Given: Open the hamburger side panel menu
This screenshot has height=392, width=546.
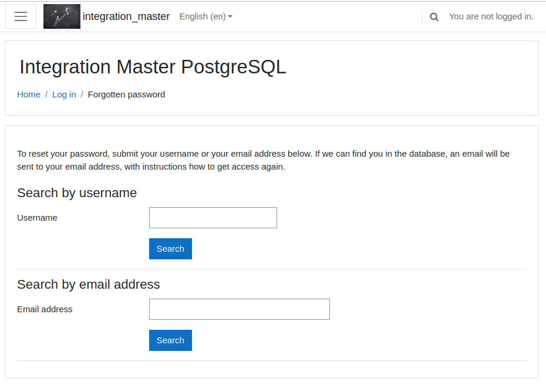Looking at the screenshot, I should click(21, 16).
